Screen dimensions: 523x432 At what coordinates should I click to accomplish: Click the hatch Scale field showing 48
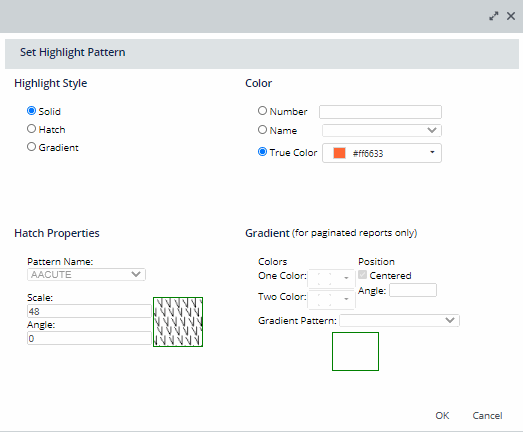click(x=89, y=311)
